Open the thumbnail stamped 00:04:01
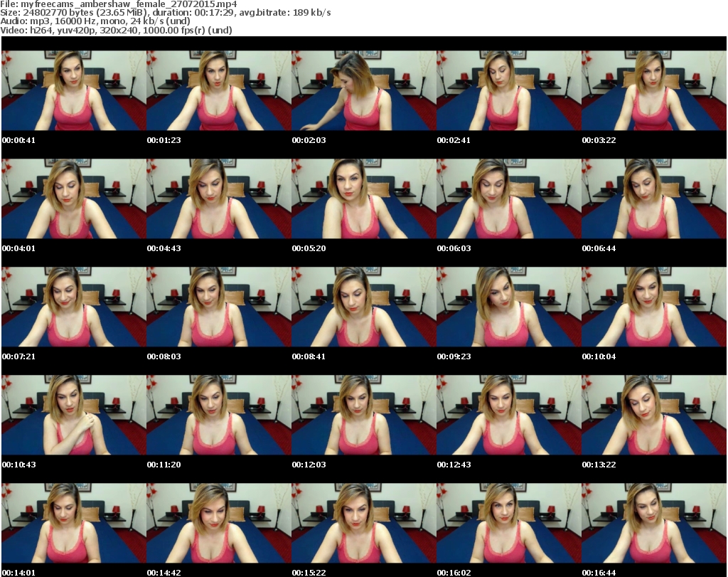 74,198
